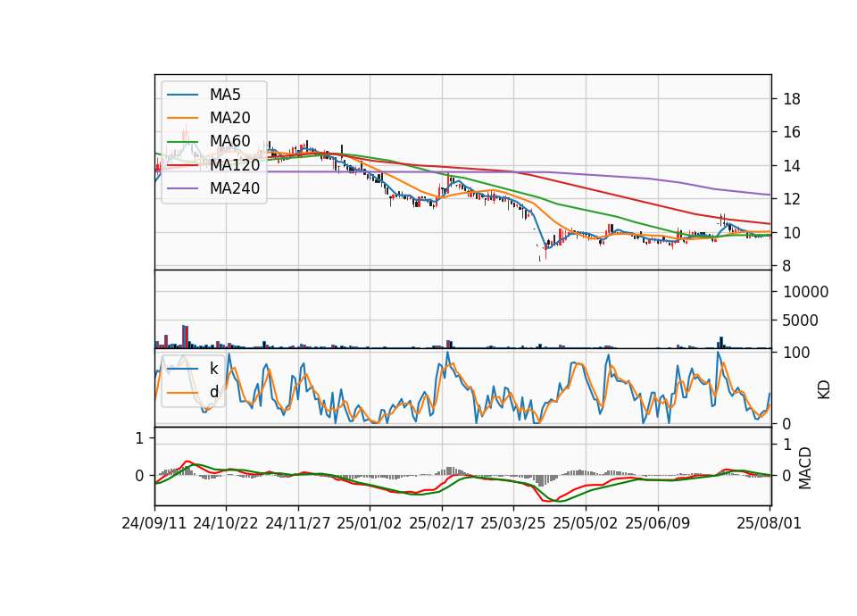This screenshot has width=857, height=616.
Task: Click the 'k' legend label in KD panel
Action: tap(213, 369)
